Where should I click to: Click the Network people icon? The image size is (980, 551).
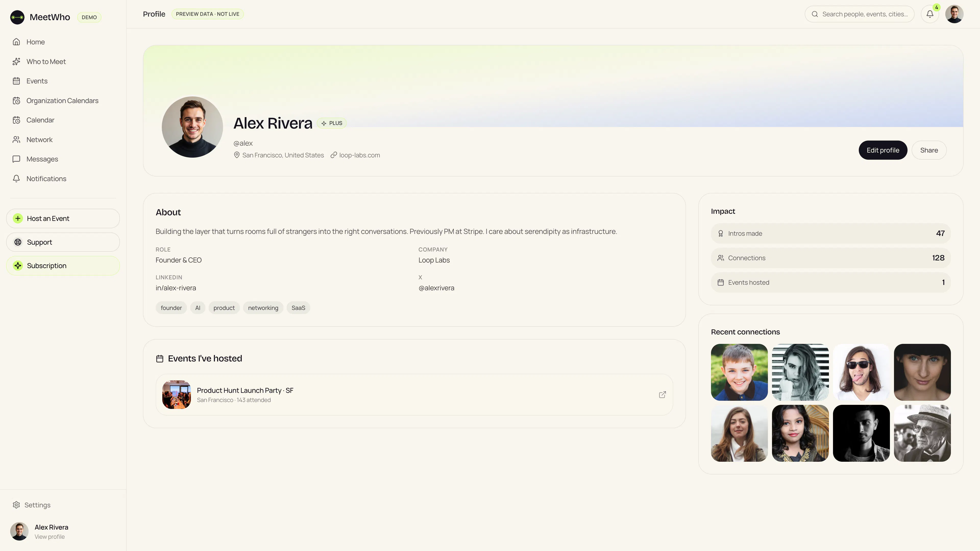(16, 140)
